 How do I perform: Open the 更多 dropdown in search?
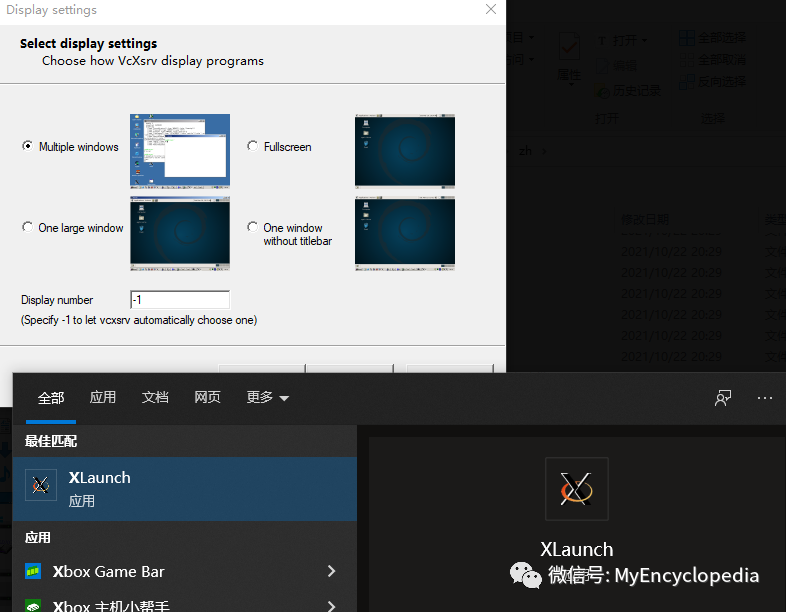[267, 397]
